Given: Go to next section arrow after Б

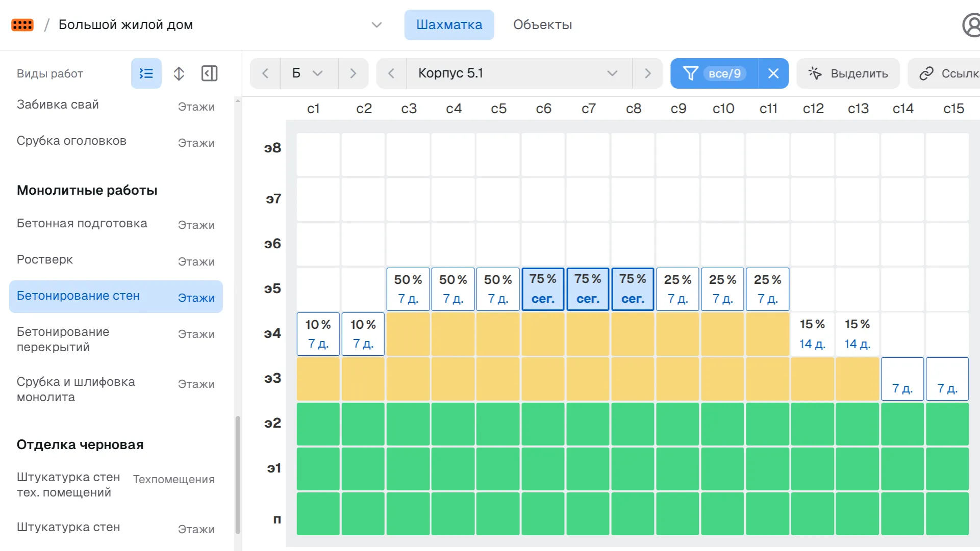Looking at the screenshot, I should click(x=353, y=73).
